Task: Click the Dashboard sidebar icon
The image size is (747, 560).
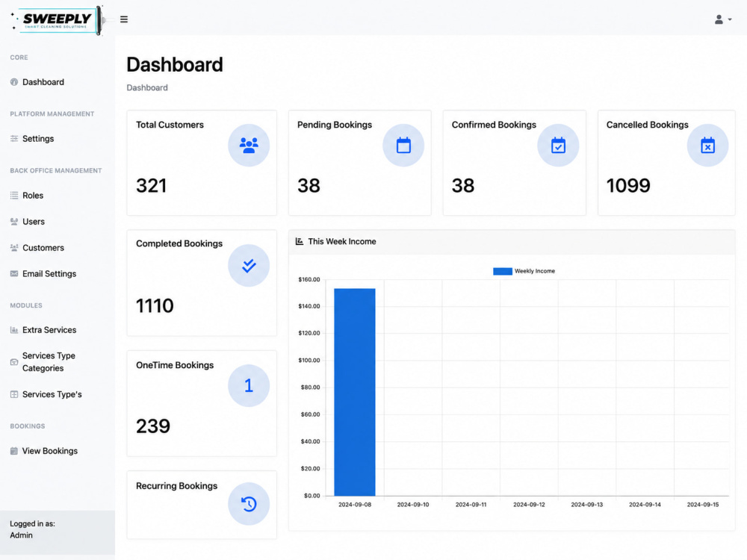Action: 13,82
